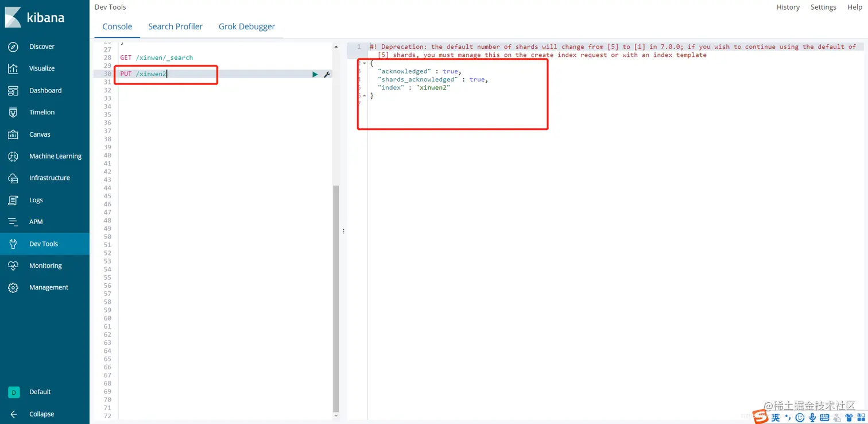Open the Visualize section icon
This screenshot has height=424, width=868.
tap(13, 68)
